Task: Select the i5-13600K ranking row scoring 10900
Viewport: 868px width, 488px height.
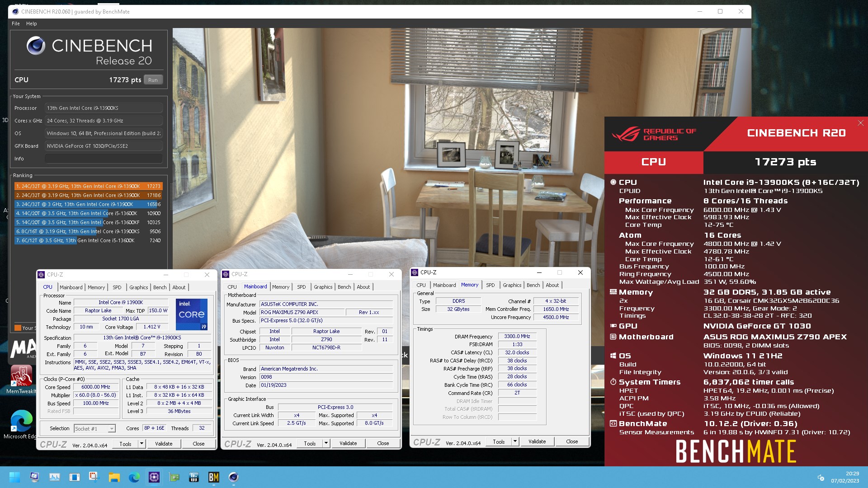Action: click(88, 213)
